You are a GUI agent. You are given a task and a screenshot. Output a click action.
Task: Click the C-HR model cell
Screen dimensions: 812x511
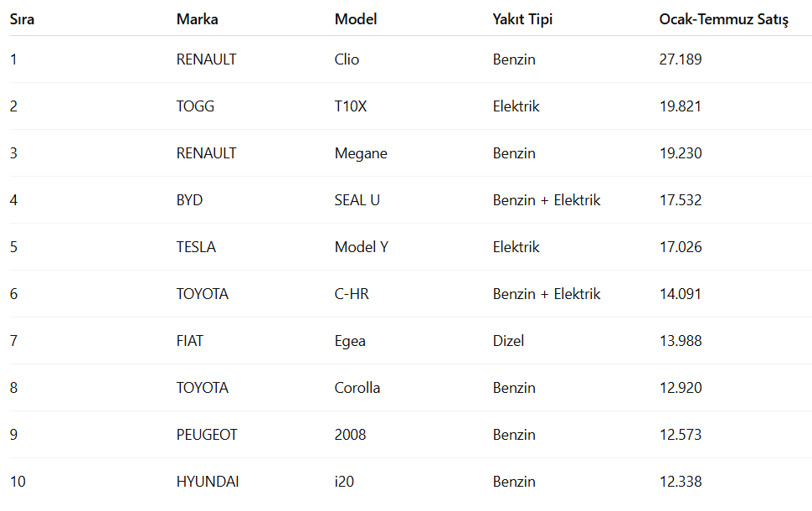click(352, 294)
